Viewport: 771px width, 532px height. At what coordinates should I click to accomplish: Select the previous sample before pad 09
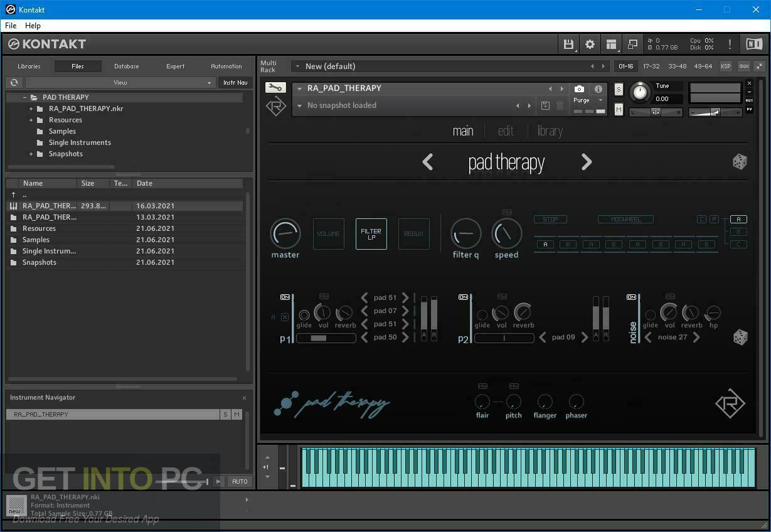click(x=543, y=337)
